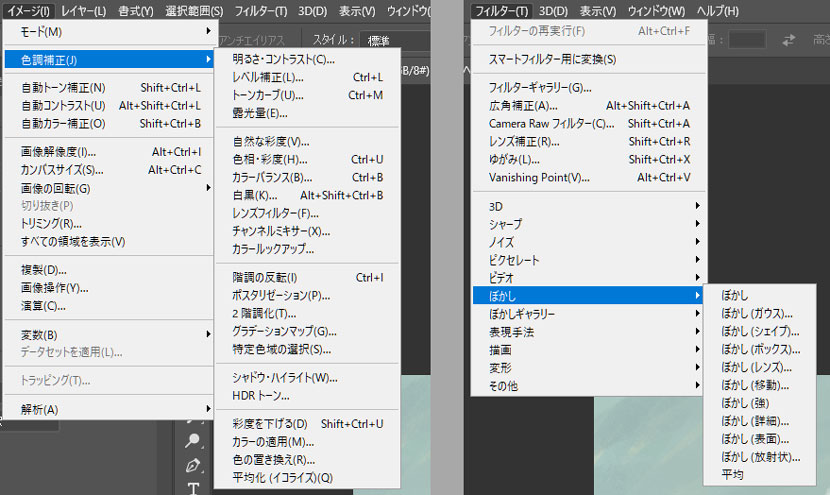Open the 書式(Y) menu
The height and width of the screenshot is (495, 830).
click(136, 11)
